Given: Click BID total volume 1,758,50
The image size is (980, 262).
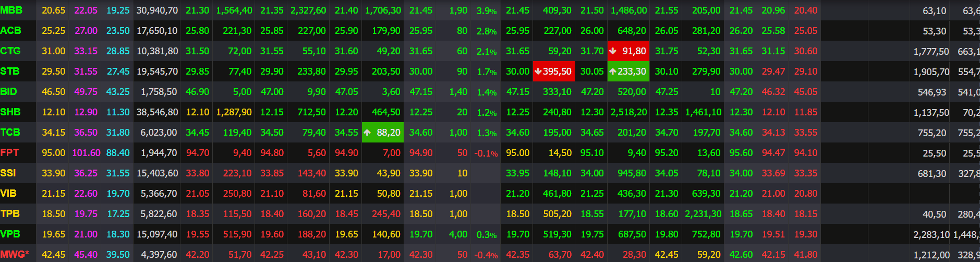Looking at the screenshot, I should pyautogui.click(x=159, y=92).
